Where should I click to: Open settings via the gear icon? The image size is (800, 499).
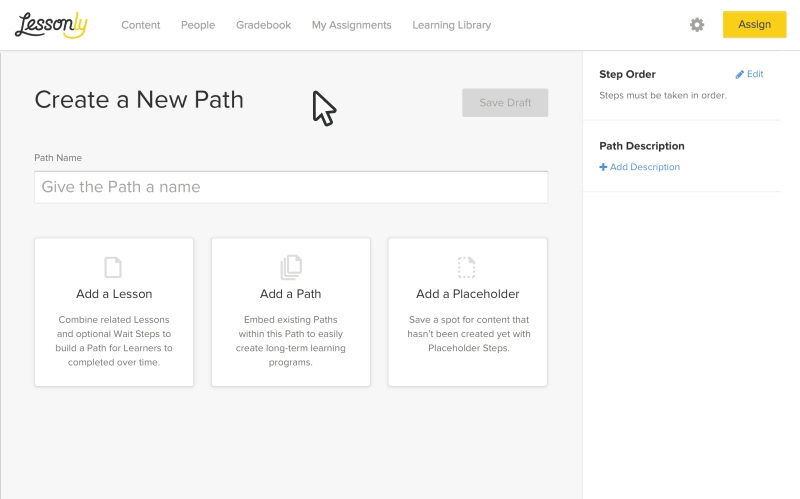point(697,24)
